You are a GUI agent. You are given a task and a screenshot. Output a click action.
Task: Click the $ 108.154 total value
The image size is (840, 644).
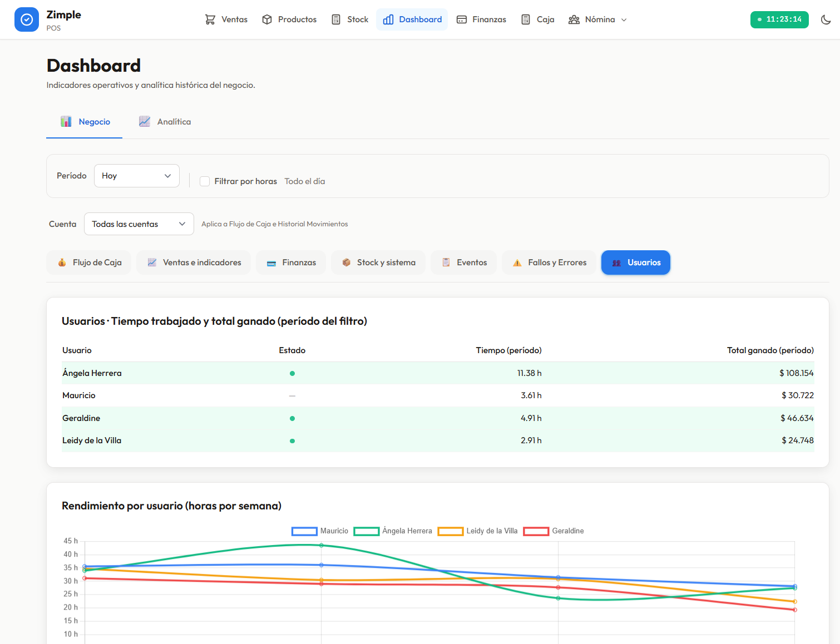pos(797,373)
